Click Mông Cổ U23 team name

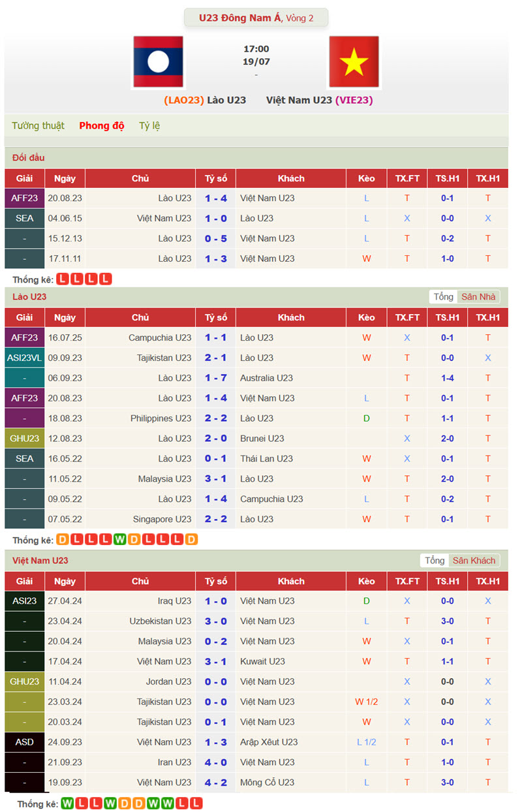(268, 783)
